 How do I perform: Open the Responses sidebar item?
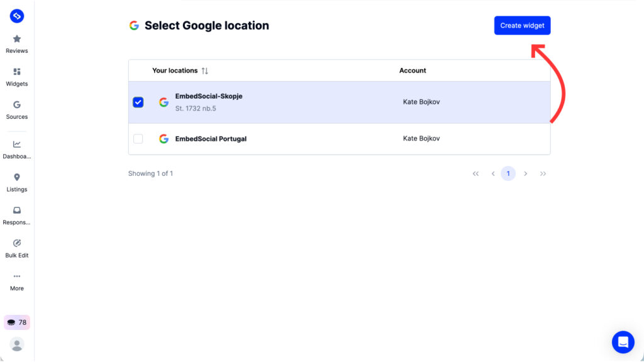17,216
